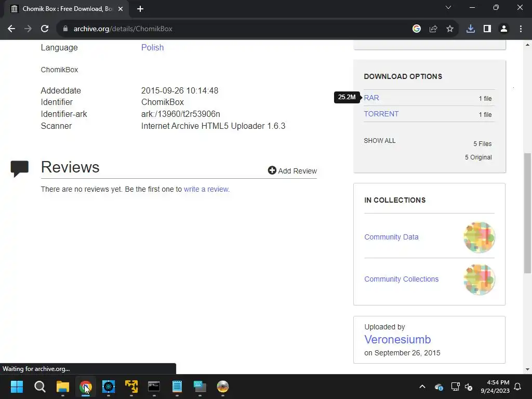Select the Chomik Box browser tab
532x399 pixels.
[66, 9]
